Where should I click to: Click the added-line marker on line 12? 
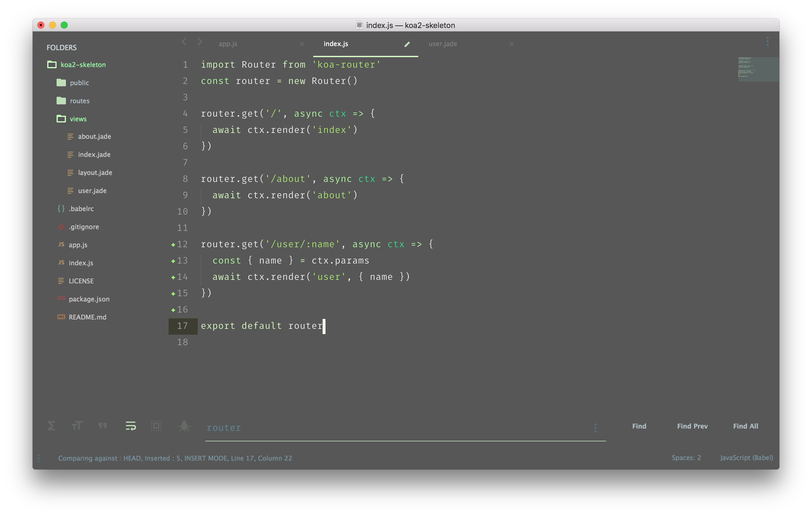point(173,245)
